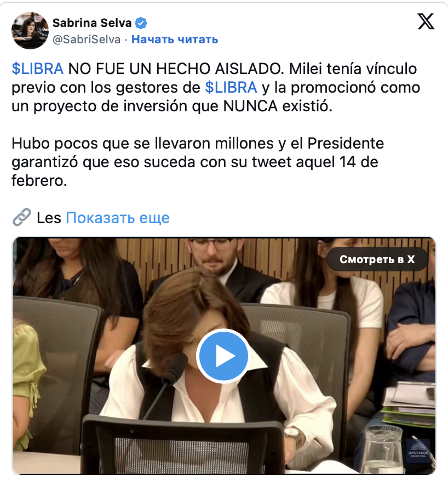Follow the account via 'Начать читать'

pos(175,39)
